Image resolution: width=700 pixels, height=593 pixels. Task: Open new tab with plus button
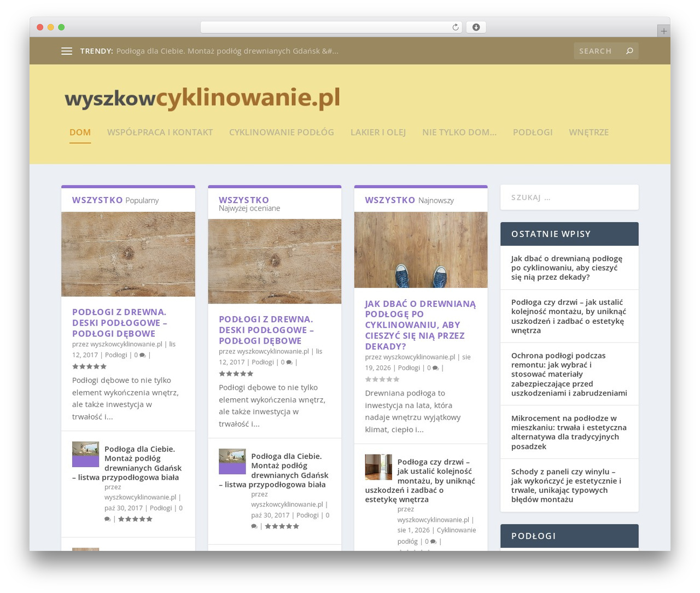pyautogui.click(x=663, y=31)
